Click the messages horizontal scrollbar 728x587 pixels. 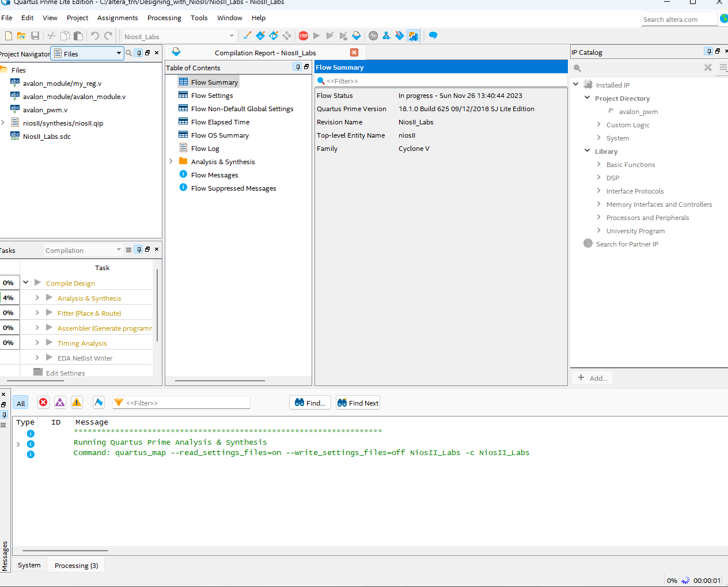pyautogui.click(x=65, y=551)
